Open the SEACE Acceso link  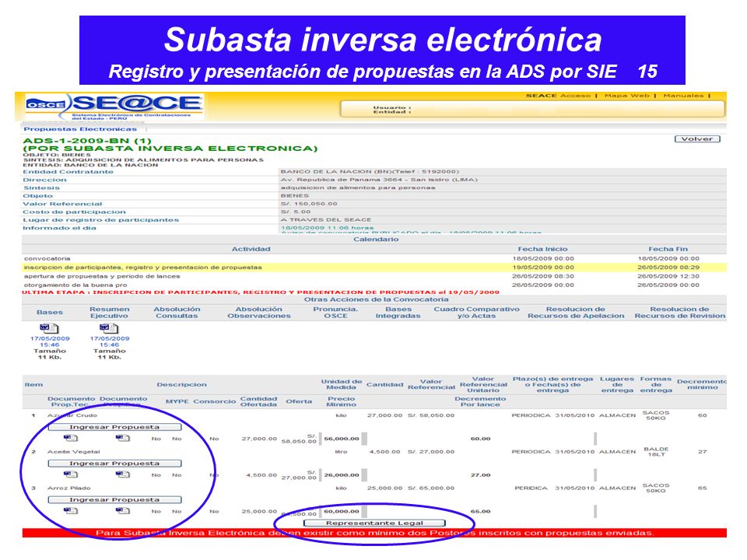coord(558,96)
